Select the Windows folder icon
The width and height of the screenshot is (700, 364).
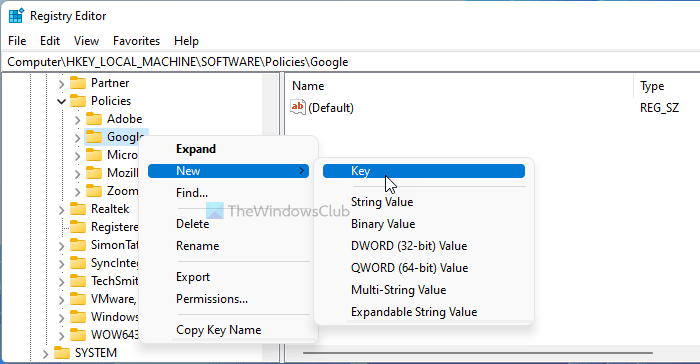78,317
